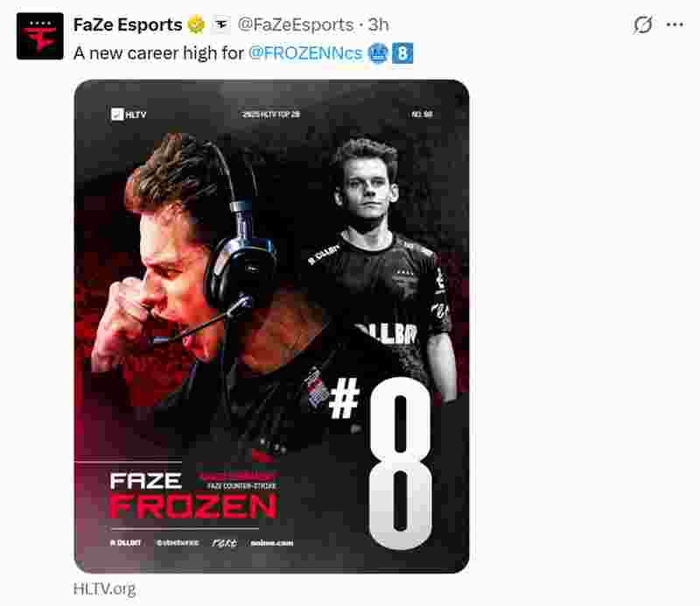This screenshot has height=606, width=700.
Task: Open the Grok explain-post icon
Action: (x=642, y=25)
